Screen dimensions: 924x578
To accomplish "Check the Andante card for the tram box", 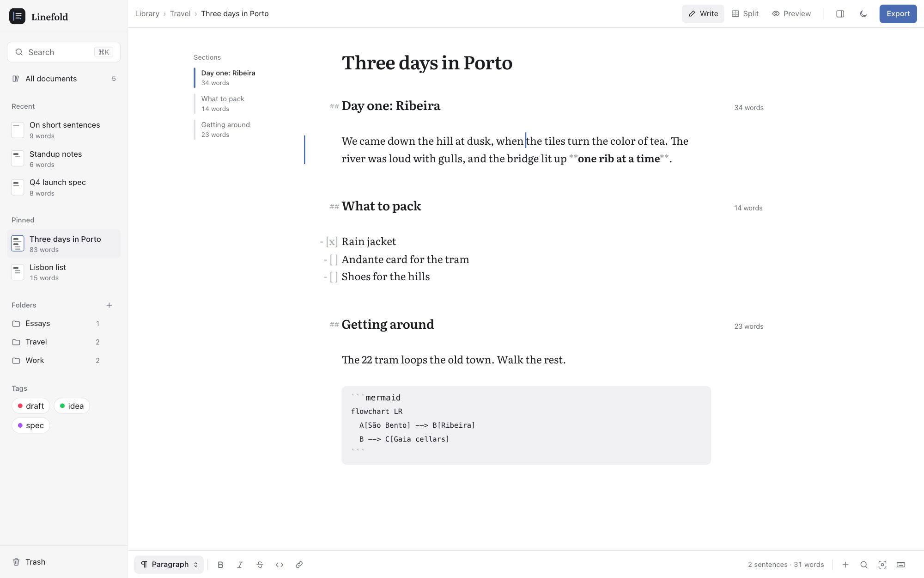I will [x=334, y=260].
